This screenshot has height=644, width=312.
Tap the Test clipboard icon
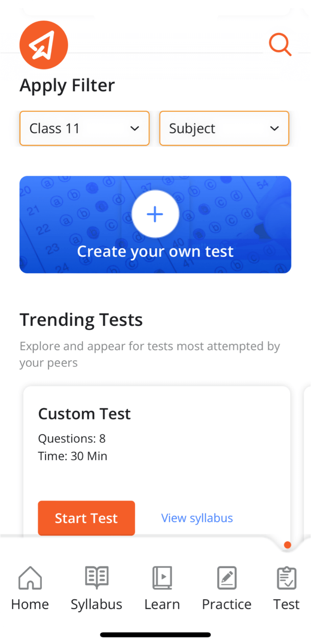point(287,578)
